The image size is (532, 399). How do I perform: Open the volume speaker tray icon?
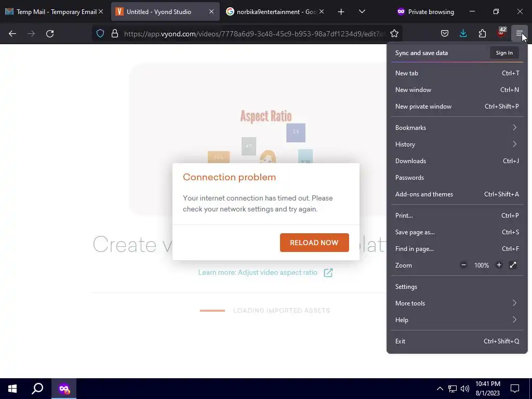465,389
